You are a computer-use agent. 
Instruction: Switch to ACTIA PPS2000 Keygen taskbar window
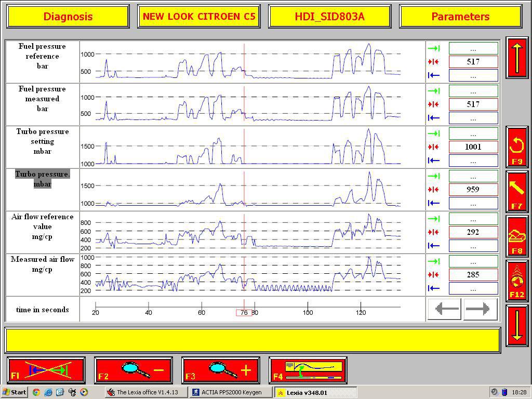(231, 392)
